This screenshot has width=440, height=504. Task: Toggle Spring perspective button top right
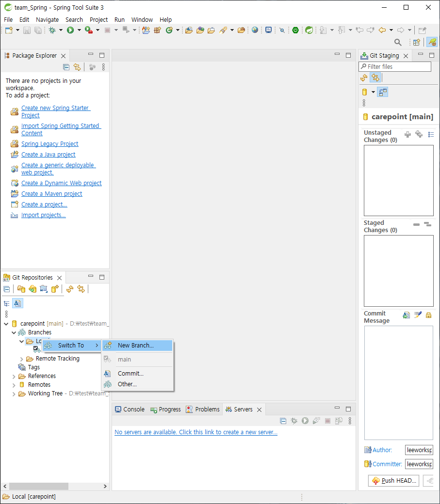coord(432,42)
